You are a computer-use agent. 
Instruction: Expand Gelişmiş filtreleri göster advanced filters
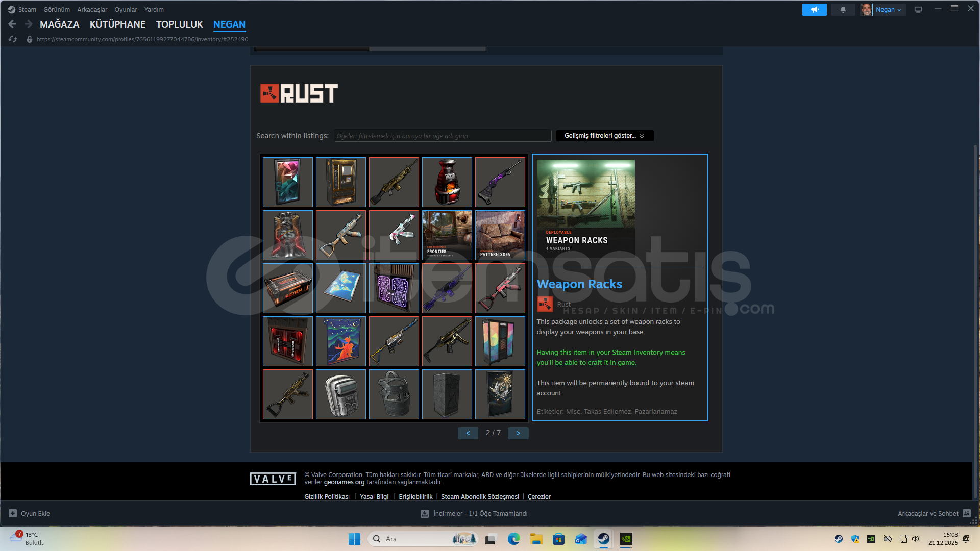604,136
